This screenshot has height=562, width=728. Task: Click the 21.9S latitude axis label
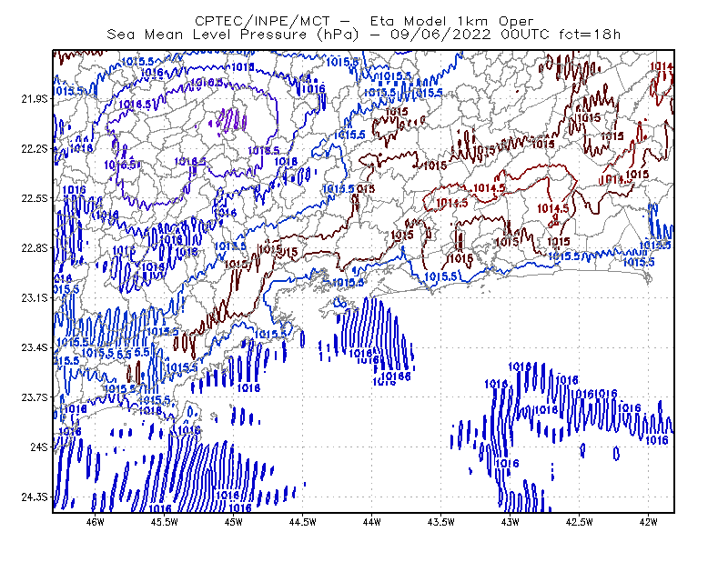coord(34,99)
